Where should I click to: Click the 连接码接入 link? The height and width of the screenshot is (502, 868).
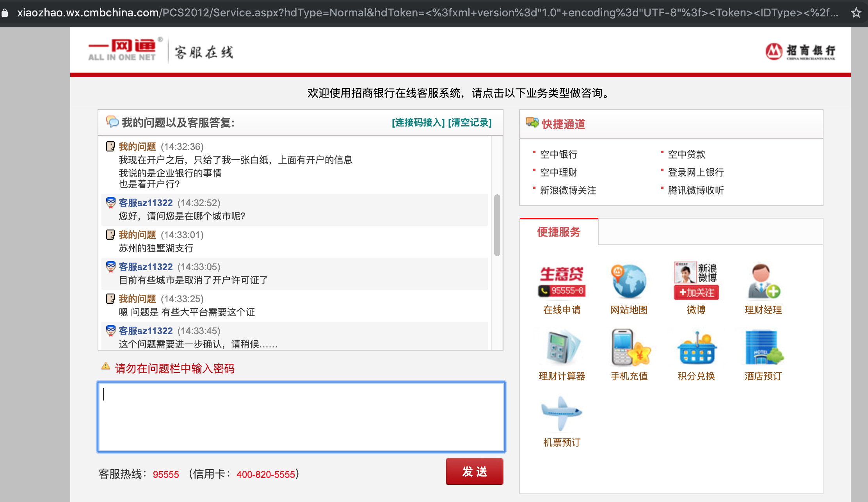tap(418, 123)
